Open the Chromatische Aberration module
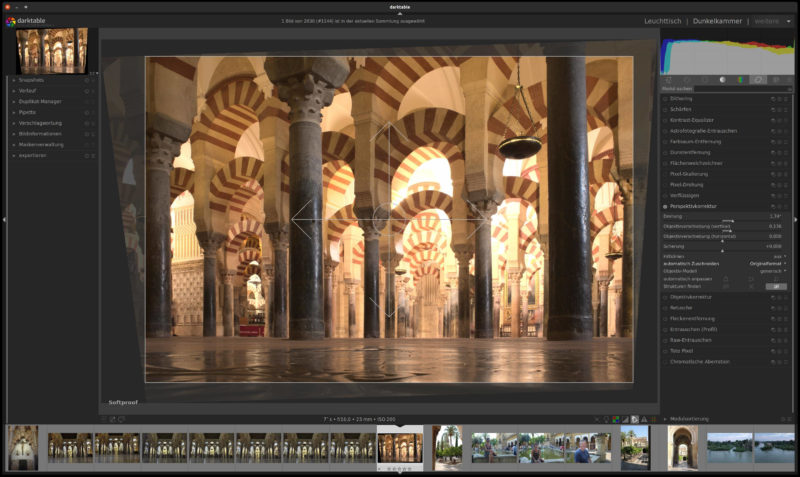800x477 pixels. click(699, 362)
